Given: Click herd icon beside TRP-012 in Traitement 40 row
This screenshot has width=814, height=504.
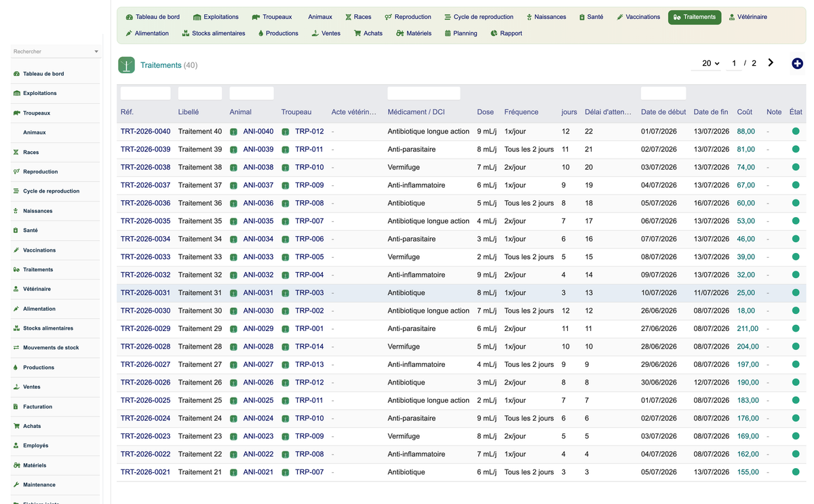Looking at the screenshot, I should [286, 132].
